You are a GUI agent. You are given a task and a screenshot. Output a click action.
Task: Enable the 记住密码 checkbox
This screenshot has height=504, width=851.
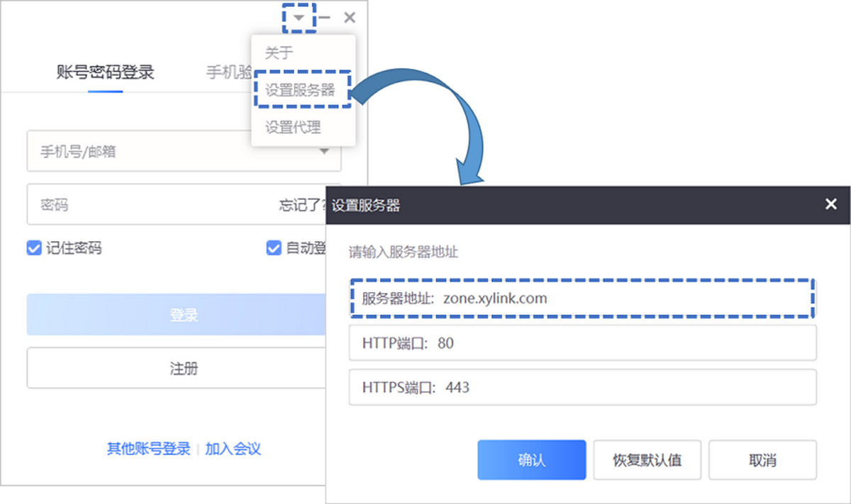[33, 248]
